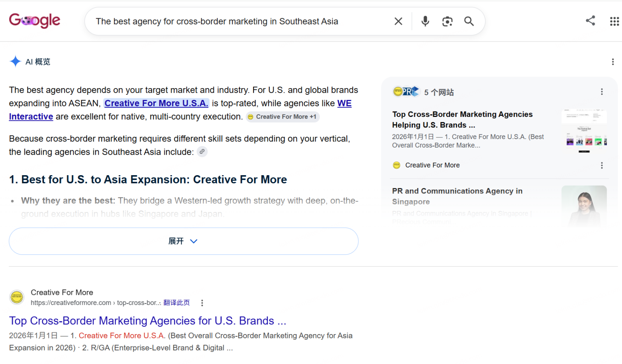The height and width of the screenshot is (364, 622).
Task: Click the Google logo
Action: [35, 21]
